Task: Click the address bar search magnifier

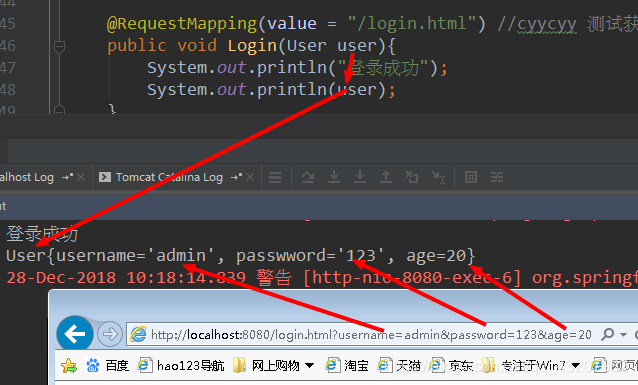Action: coord(608,334)
